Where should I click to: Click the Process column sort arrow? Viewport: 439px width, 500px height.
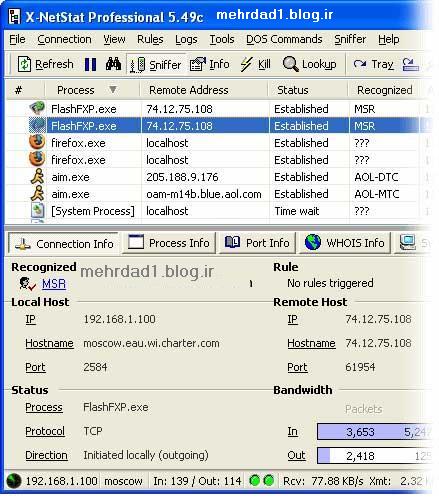tap(113, 89)
